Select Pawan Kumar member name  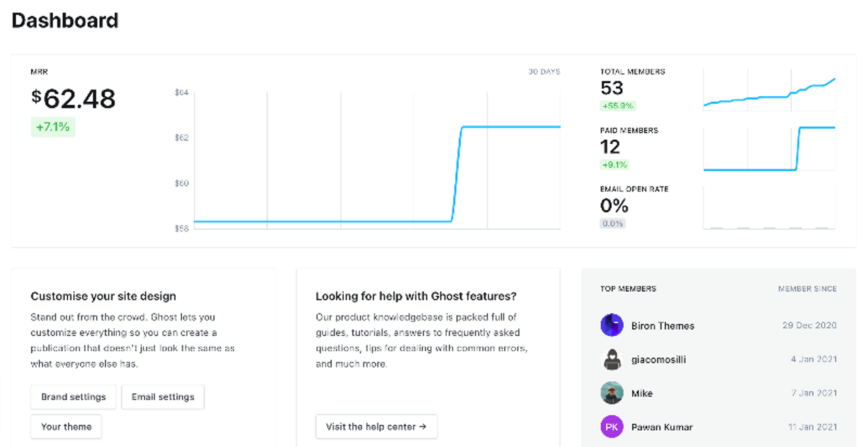pyautogui.click(x=662, y=427)
